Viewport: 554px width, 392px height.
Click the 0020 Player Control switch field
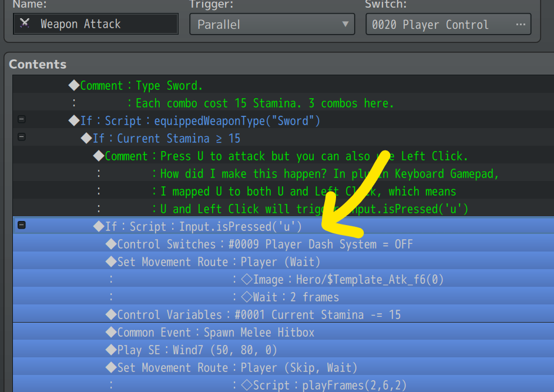448,24
